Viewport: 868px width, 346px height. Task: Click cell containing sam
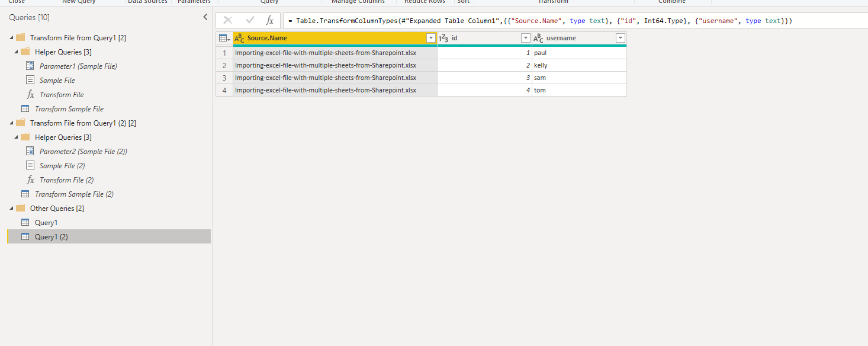579,78
